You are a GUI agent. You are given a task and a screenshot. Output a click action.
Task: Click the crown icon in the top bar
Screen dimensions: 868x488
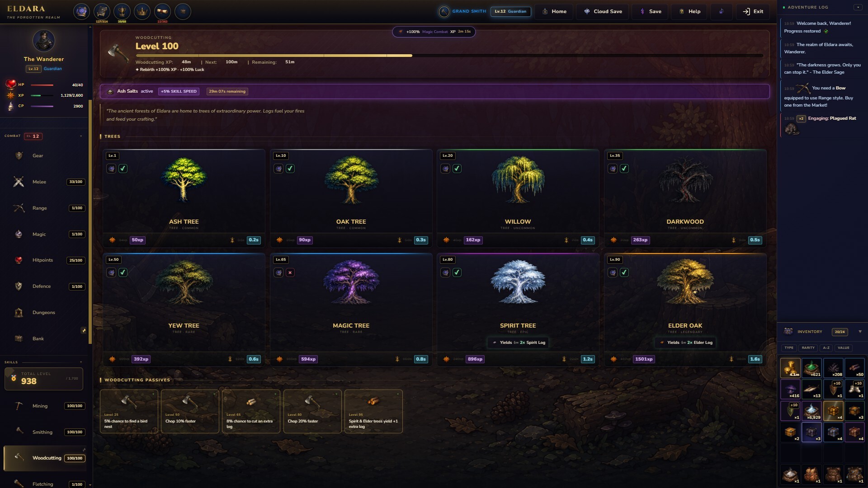[x=142, y=11]
